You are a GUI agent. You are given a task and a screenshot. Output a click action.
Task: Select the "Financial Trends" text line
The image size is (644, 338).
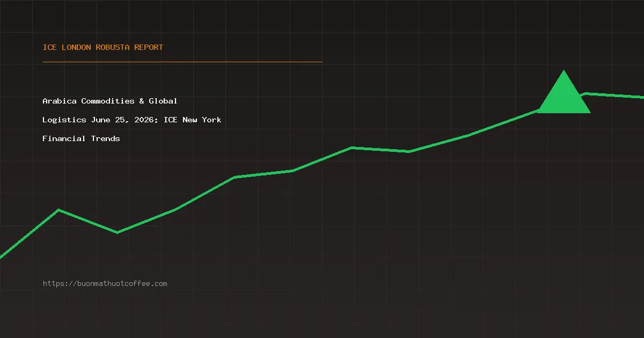coord(81,138)
